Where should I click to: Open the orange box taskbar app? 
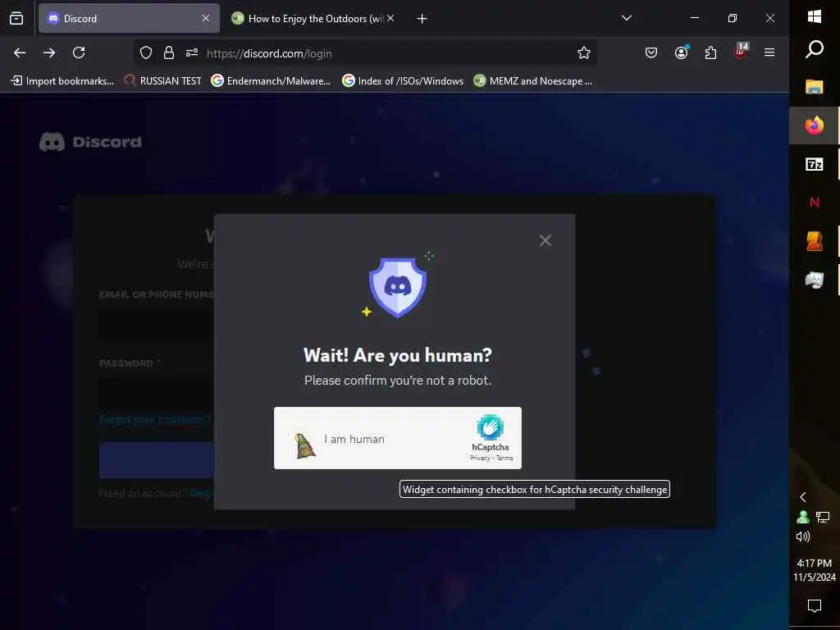pos(815,241)
